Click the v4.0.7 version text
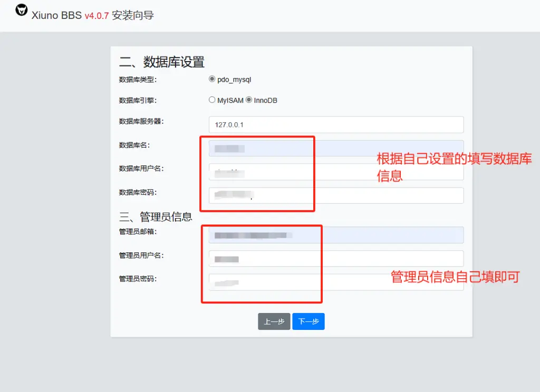 coord(97,16)
